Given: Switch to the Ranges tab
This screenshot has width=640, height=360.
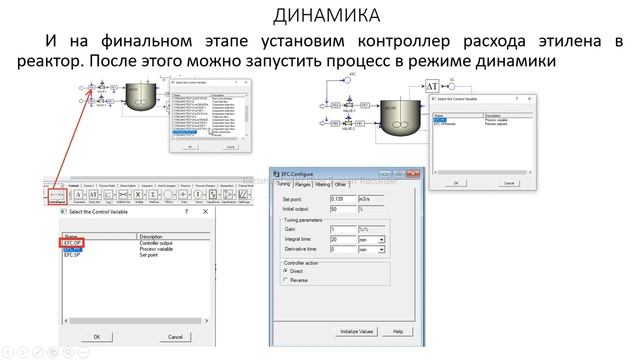Looking at the screenshot, I should 303,184.
